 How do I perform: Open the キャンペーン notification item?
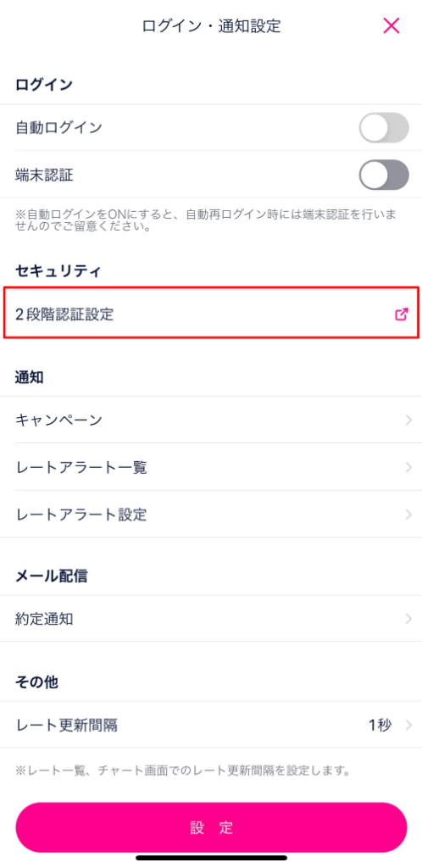(x=211, y=420)
